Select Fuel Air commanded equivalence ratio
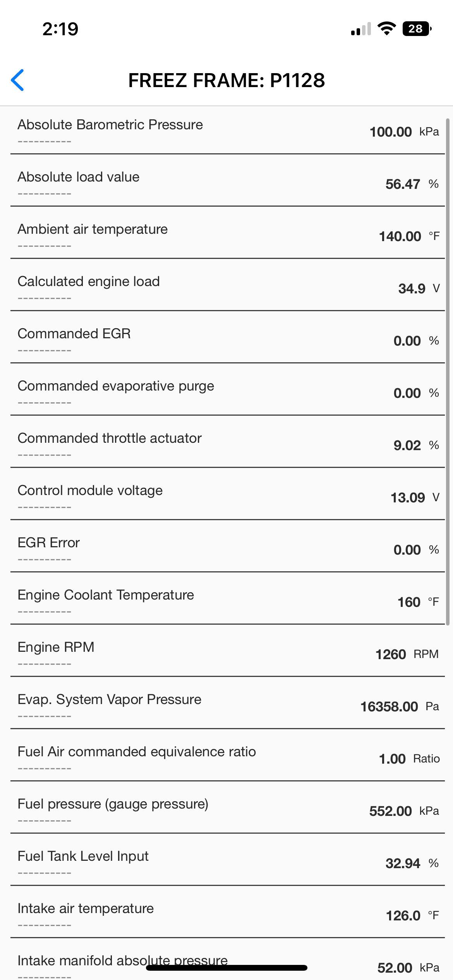The height and width of the screenshot is (980, 453). click(x=226, y=758)
